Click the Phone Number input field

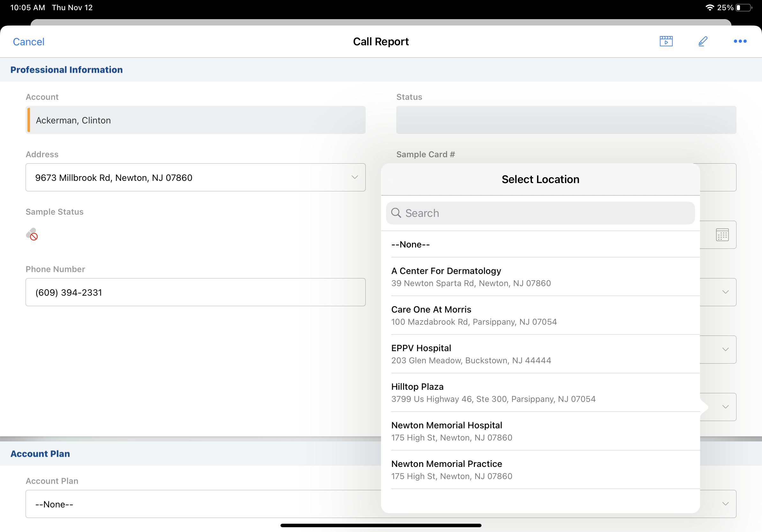coord(195,292)
